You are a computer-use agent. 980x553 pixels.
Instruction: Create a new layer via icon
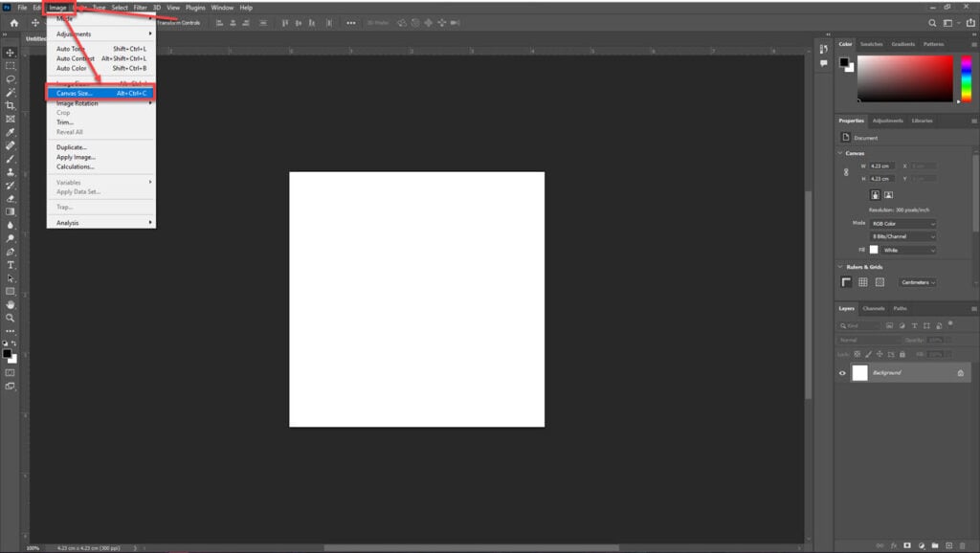coord(947,545)
